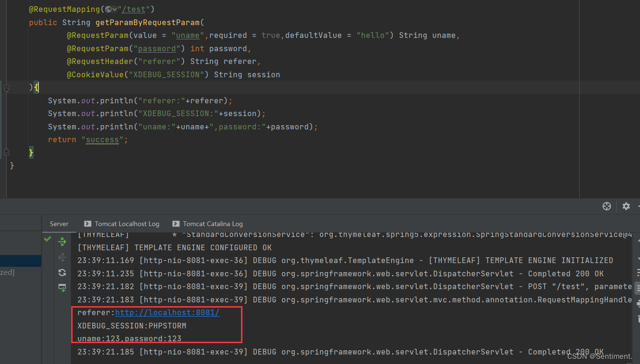Click the XDEBUG_SESSION:PHPSTORM console output line
This screenshot has width=640, height=364.
[x=132, y=326]
